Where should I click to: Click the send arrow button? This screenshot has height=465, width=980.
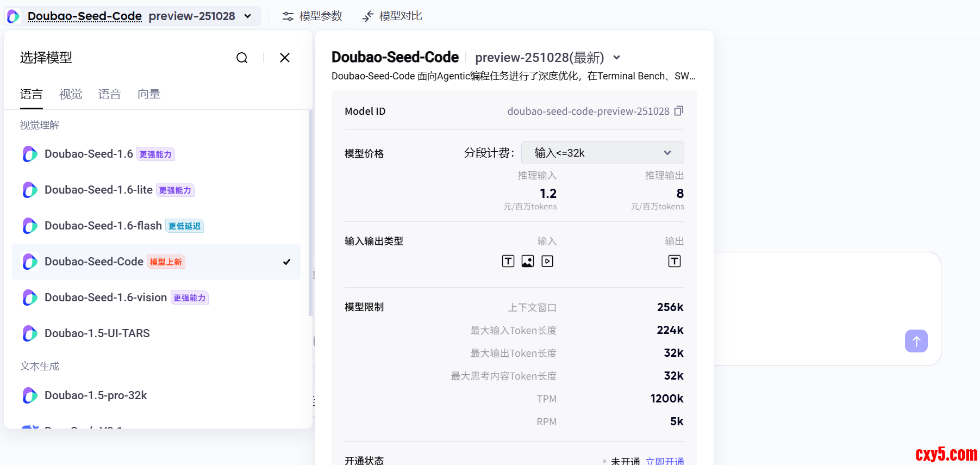coord(916,341)
